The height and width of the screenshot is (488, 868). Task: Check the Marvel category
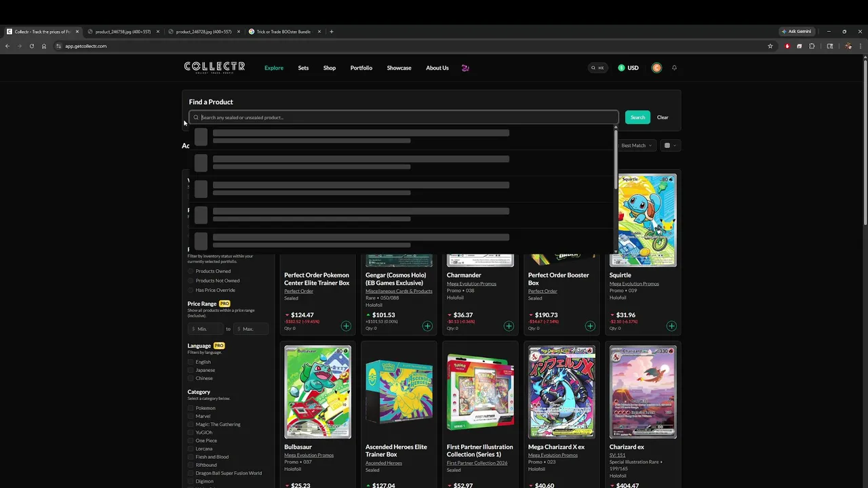pos(191,416)
